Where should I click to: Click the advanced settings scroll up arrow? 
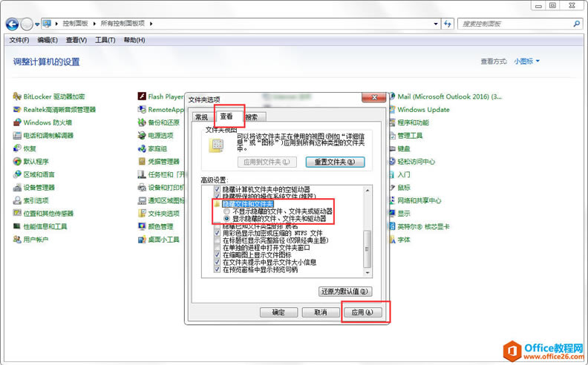pyautogui.click(x=367, y=190)
